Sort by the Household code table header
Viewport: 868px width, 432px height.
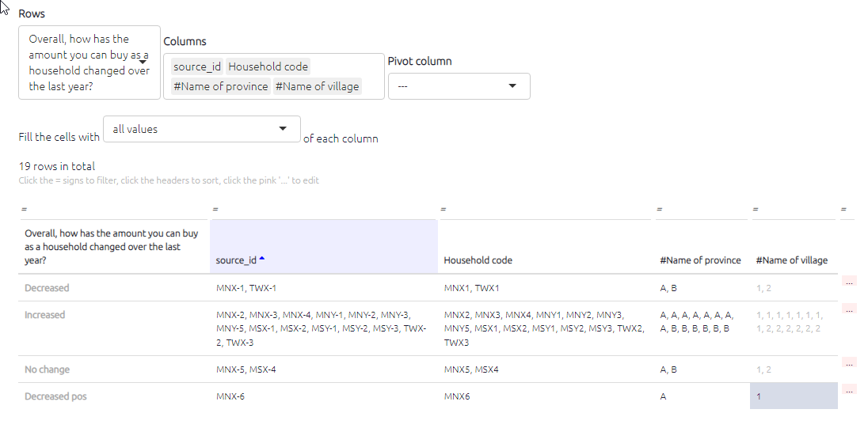(478, 260)
